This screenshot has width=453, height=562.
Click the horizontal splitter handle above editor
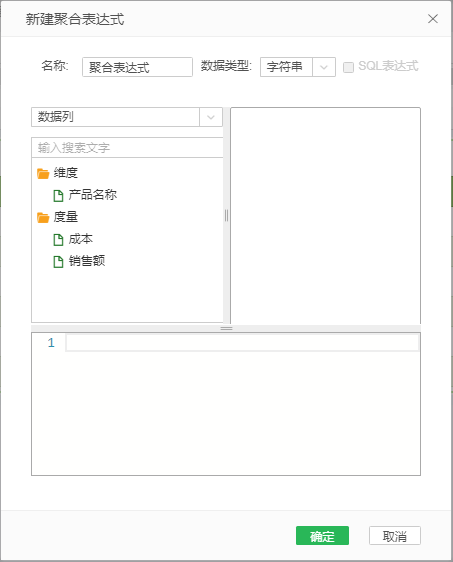pyautogui.click(x=226, y=328)
